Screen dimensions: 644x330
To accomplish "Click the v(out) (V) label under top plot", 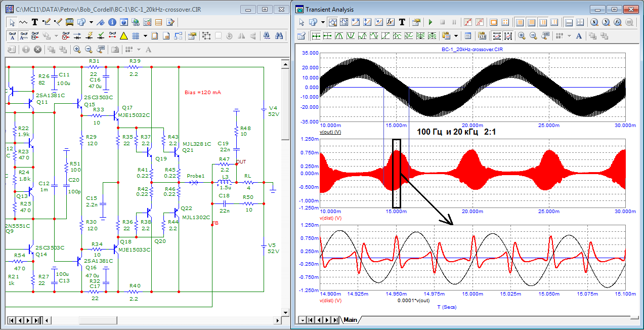I will click(x=330, y=132).
